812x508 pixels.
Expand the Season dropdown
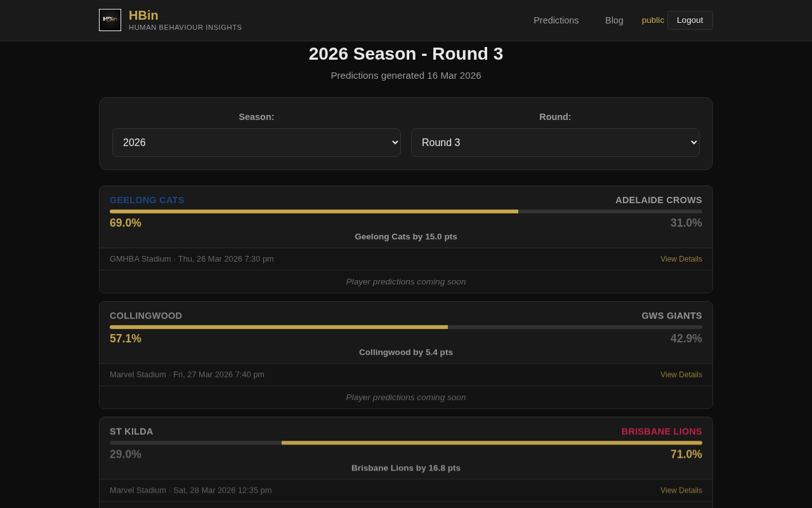click(256, 142)
